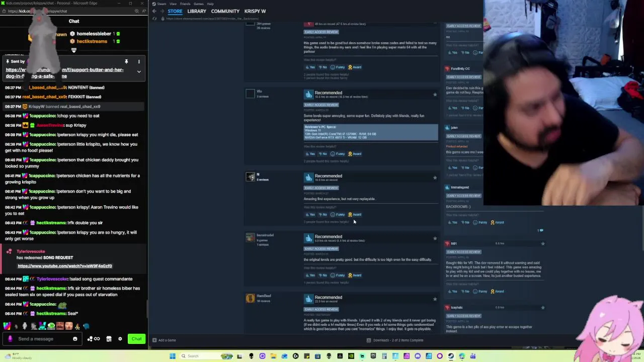Click the Send a message chat field
The width and height of the screenshot is (644, 362).
(x=42, y=339)
